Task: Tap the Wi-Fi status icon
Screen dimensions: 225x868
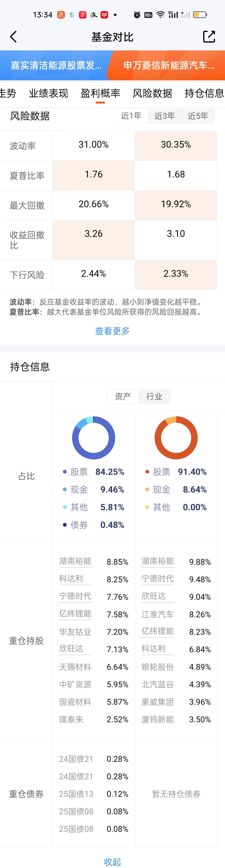Action: coord(161,15)
